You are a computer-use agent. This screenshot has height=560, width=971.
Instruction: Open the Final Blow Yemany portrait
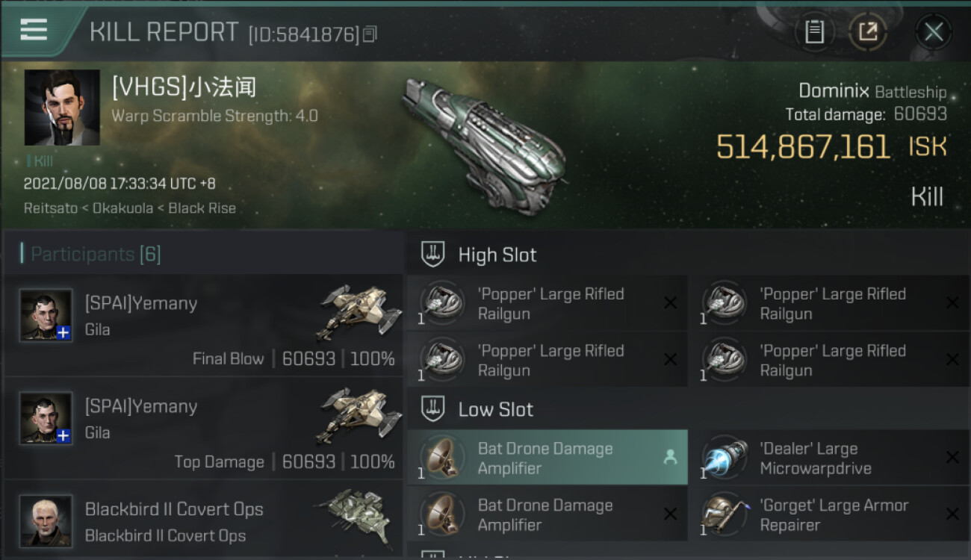point(46,315)
